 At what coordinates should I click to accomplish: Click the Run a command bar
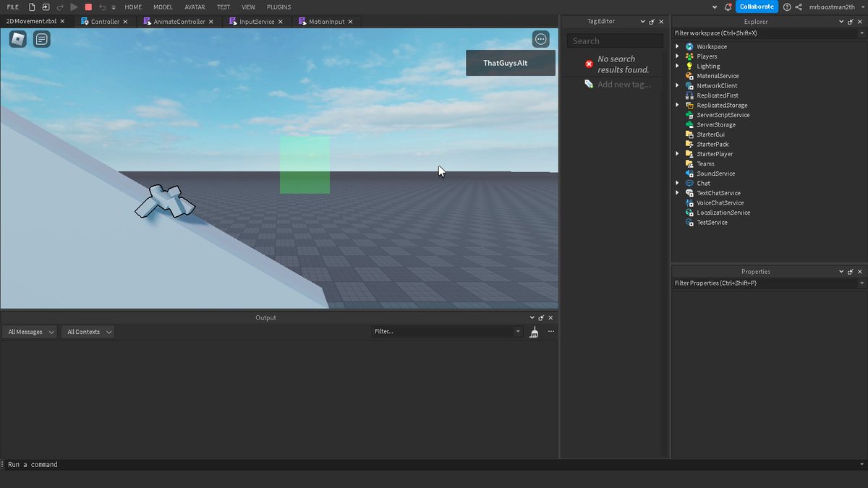(32, 464)
